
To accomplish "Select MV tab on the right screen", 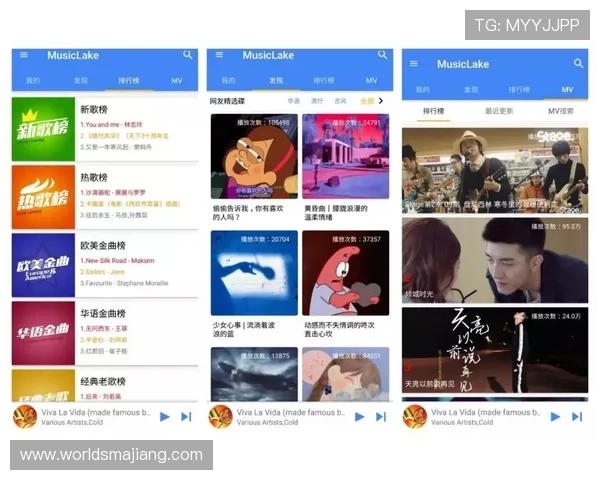I will 567,90.
